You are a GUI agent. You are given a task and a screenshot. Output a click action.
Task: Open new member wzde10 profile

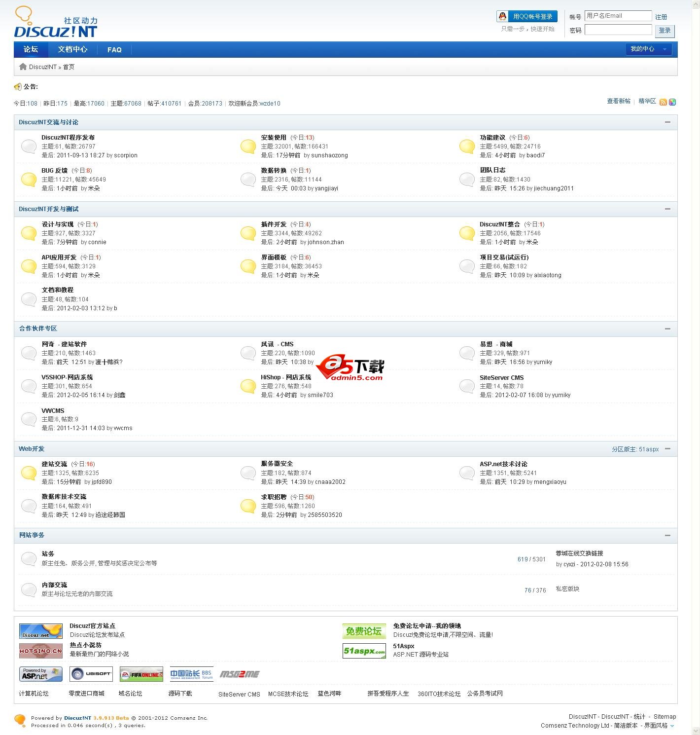[270, 104]
